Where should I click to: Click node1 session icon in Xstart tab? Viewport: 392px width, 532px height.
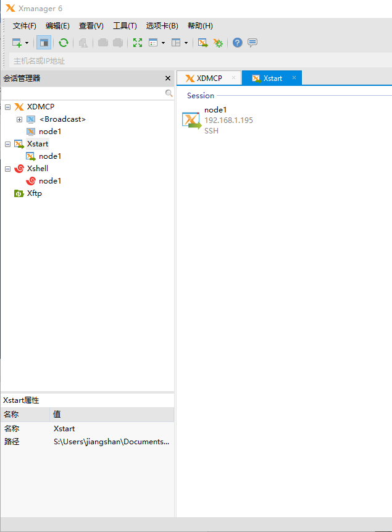click(191, 120)
